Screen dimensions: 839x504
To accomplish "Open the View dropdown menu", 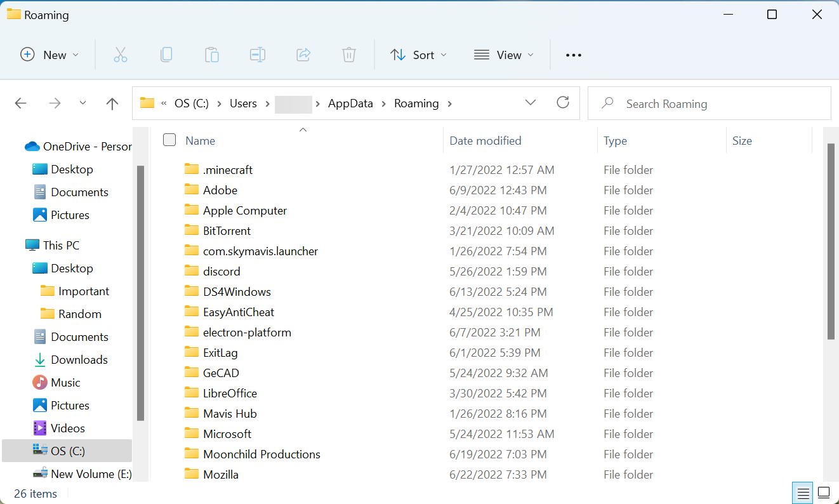I will click(504, 55).
